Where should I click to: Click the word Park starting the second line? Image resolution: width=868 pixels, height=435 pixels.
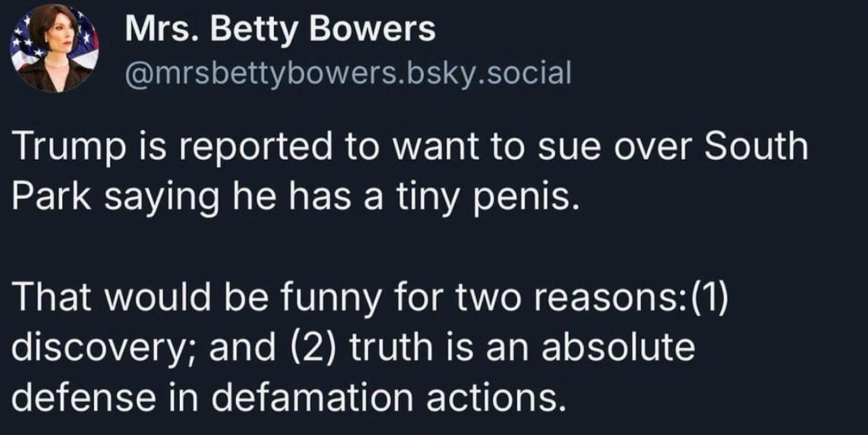point(45,198)
